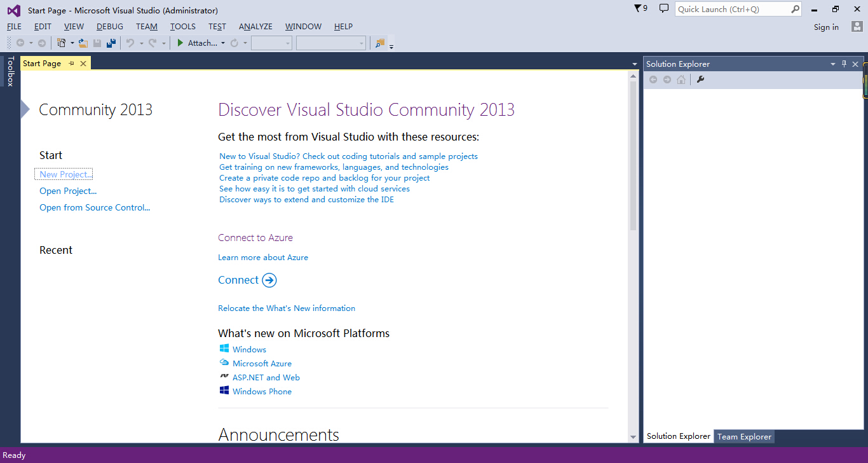Close the Start Page tab
The width and height of the screenshot is (868, 463).
[83, 64]
